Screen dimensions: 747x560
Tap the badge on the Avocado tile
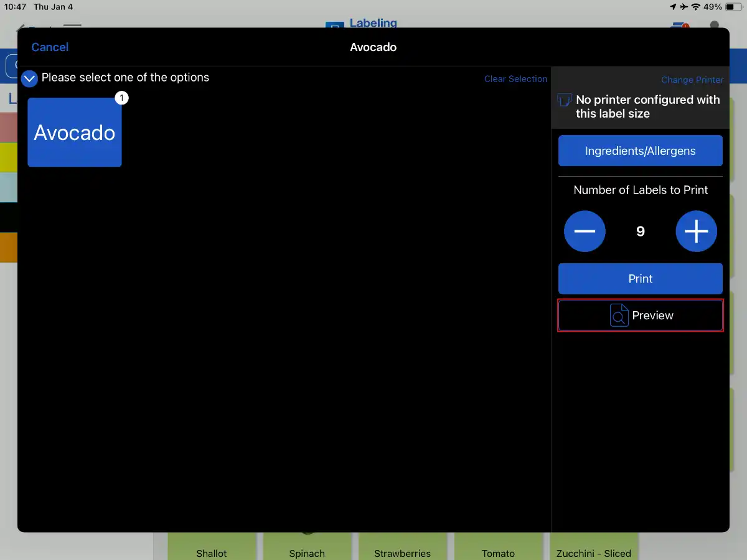122,98
